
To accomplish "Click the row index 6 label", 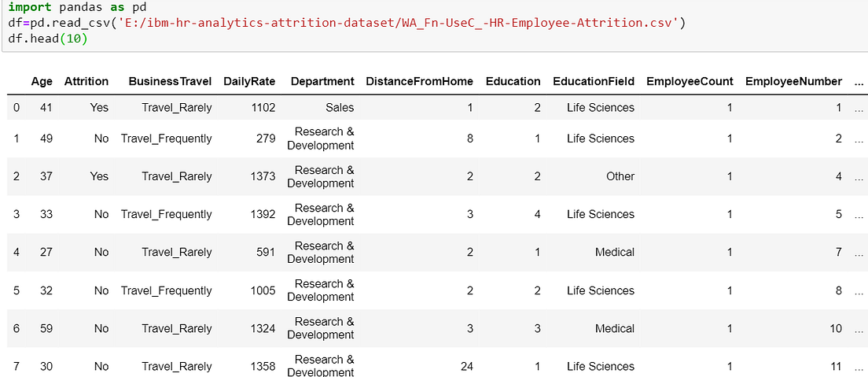I will click(17, 328).
